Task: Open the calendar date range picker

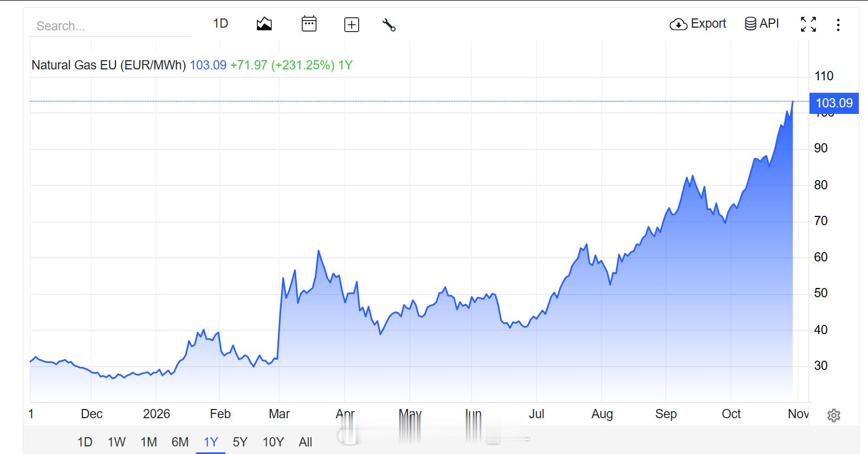Action: tap(309, 24)
